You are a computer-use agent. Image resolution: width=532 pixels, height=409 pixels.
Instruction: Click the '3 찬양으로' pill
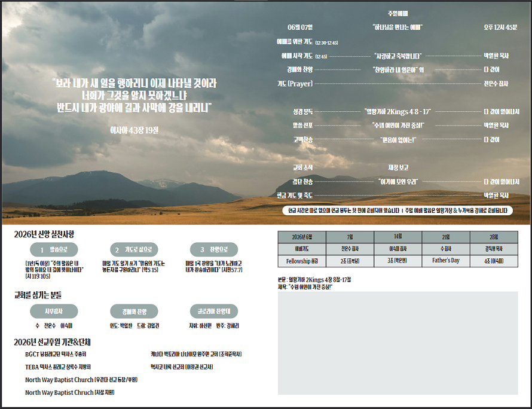[214, 249]
